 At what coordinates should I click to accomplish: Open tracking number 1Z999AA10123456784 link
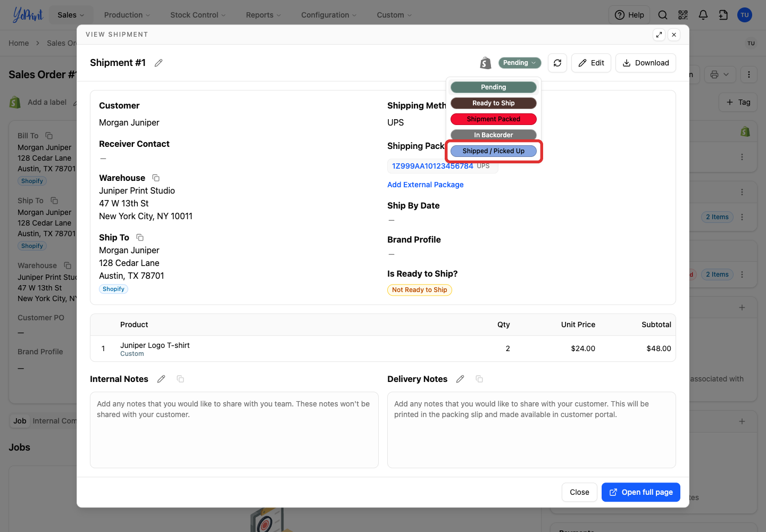point(432,166)
